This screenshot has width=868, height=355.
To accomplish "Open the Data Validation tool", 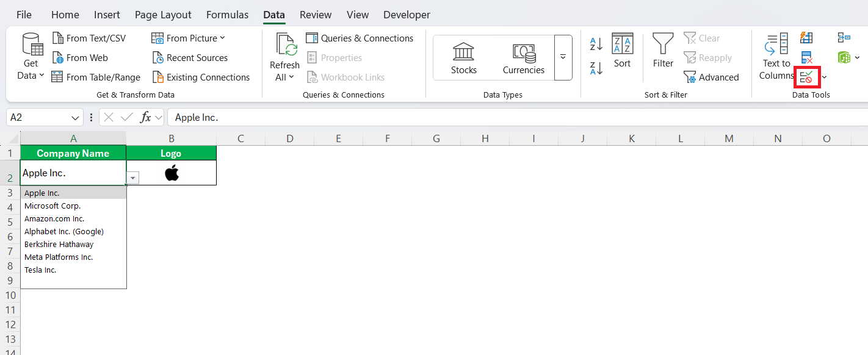I will [806, 77].
